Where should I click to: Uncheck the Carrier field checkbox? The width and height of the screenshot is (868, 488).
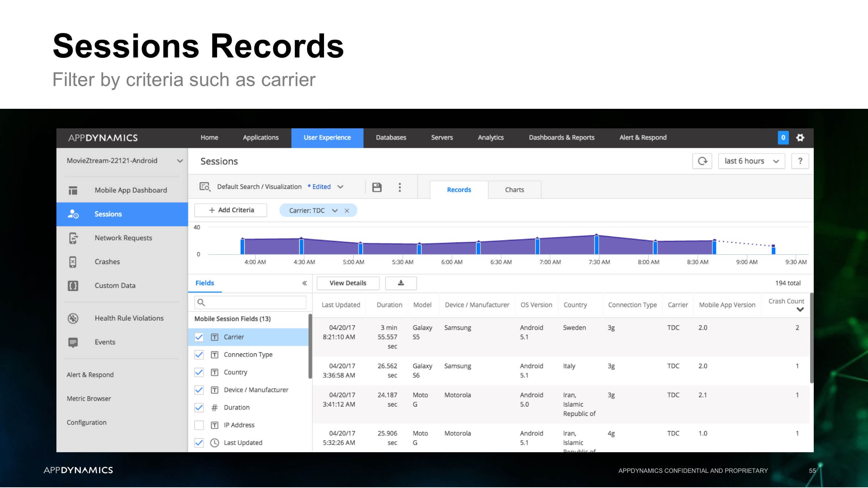199,337
